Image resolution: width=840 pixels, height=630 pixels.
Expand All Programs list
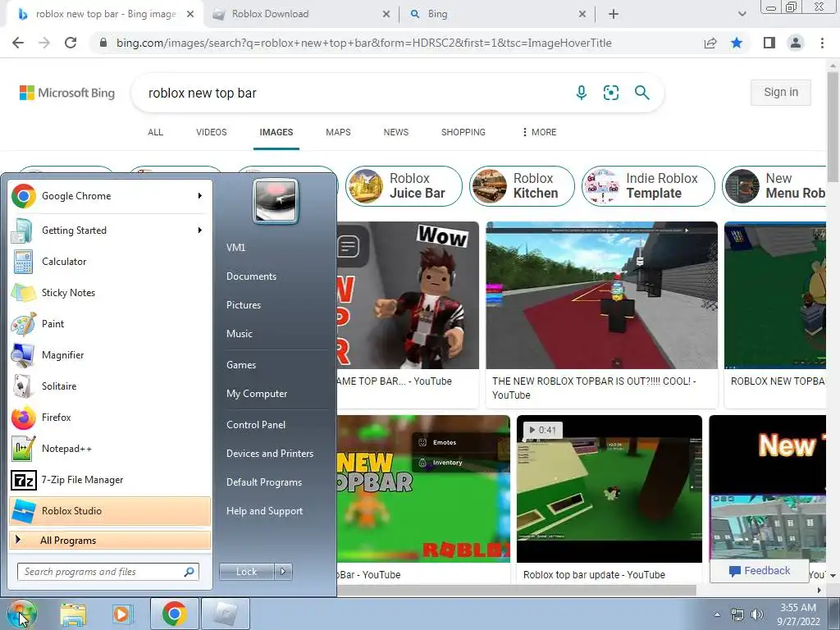click(x=110, y=540)
